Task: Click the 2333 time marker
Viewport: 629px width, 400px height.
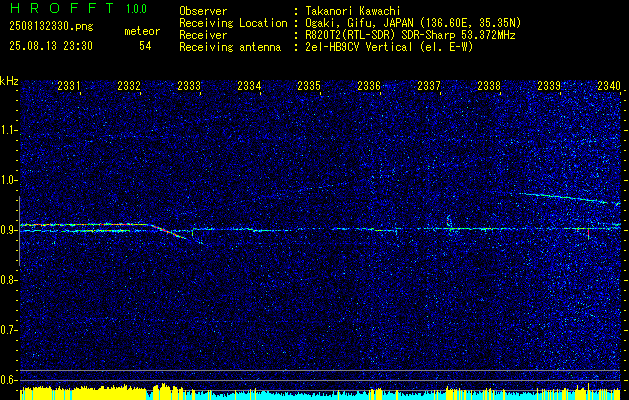Action: (189, 86)
